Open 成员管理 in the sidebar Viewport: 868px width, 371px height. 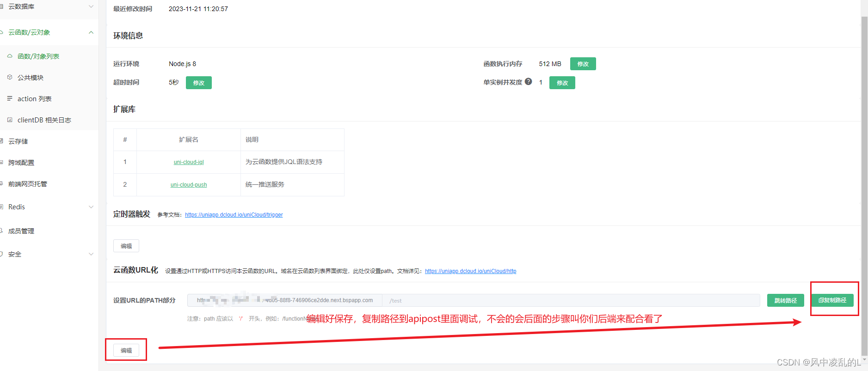[21, 231]
